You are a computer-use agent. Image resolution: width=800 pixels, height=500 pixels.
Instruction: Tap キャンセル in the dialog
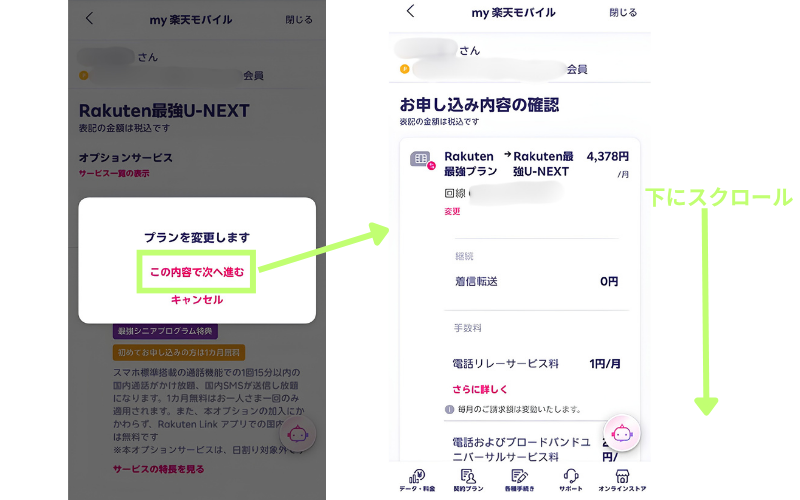click(197, 299)
